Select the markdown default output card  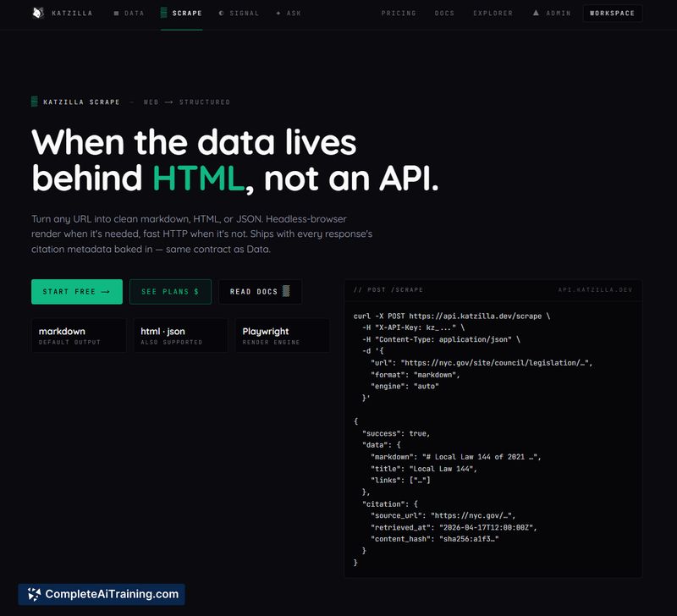(x=79, y=335)
